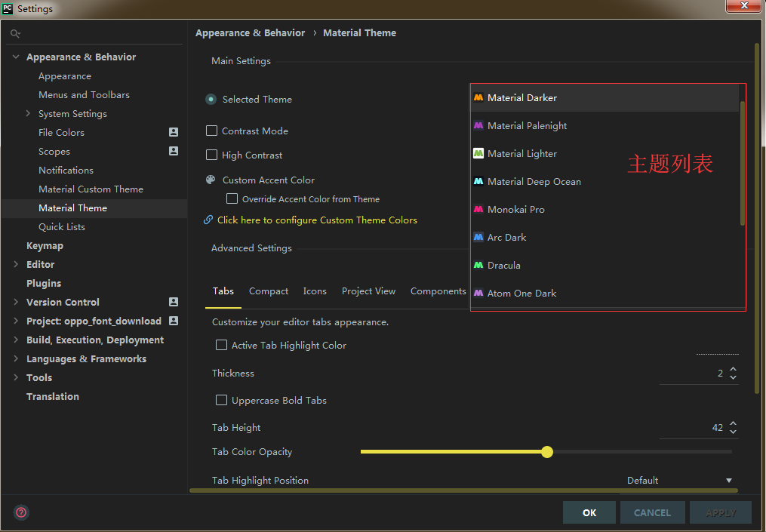Click the CANCEL button

click(x=652, y=512)
